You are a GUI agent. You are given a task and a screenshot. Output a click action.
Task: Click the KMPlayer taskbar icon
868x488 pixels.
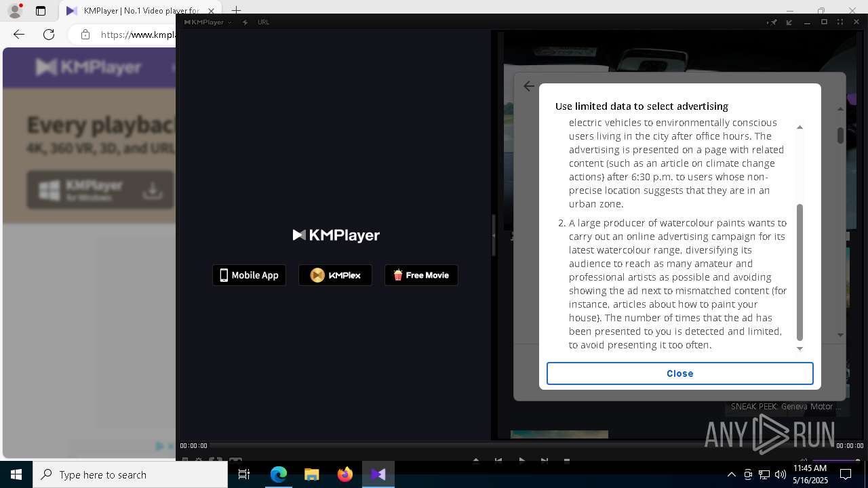click(x=378, y=474)
